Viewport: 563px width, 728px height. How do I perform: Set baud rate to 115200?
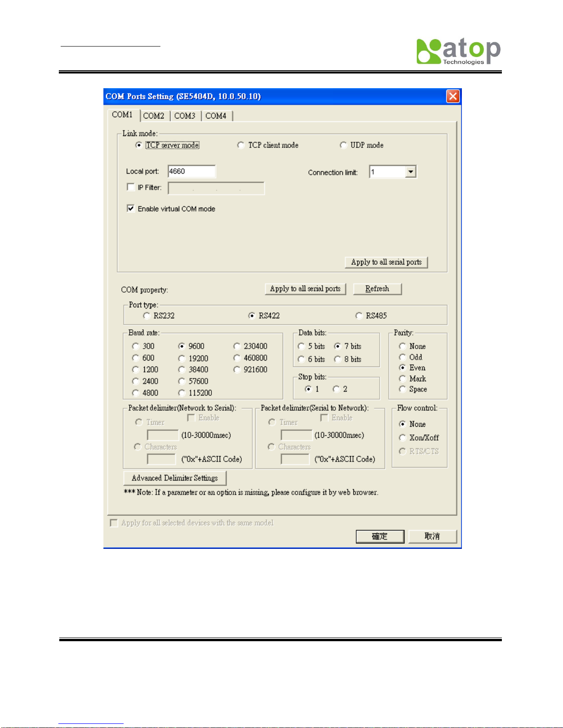pos(182,393)
